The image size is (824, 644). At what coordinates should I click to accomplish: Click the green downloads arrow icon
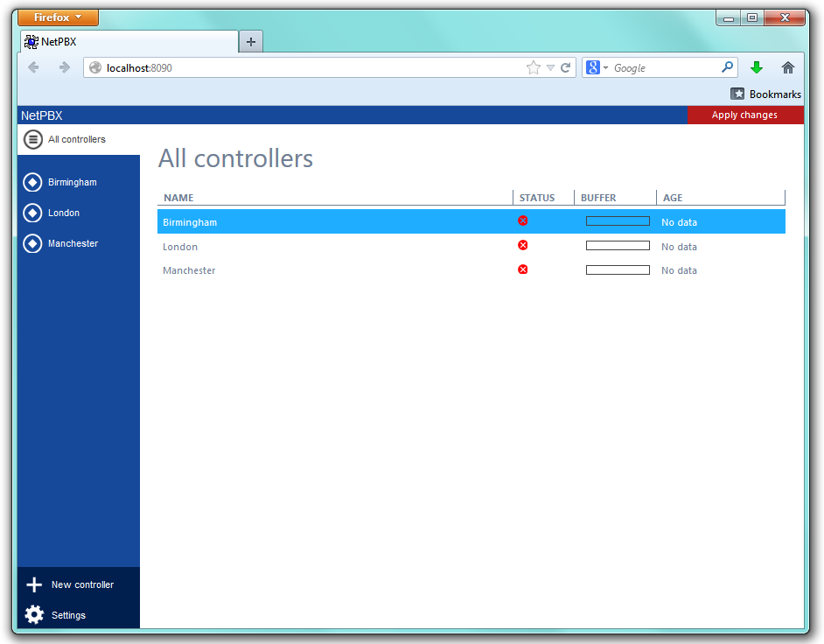757,67
